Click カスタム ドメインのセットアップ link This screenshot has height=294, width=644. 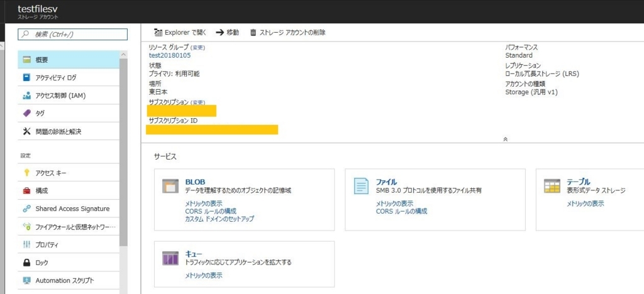point(219,219)
